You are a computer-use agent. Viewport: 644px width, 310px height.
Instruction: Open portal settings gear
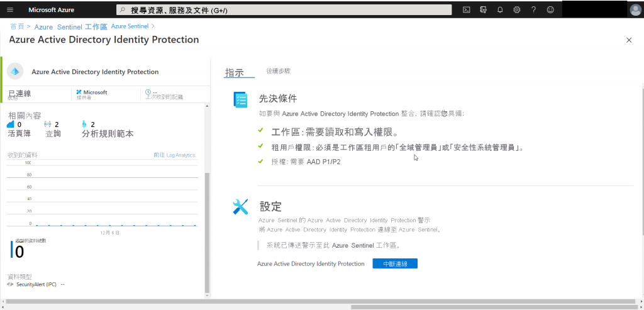pos(517,10)
